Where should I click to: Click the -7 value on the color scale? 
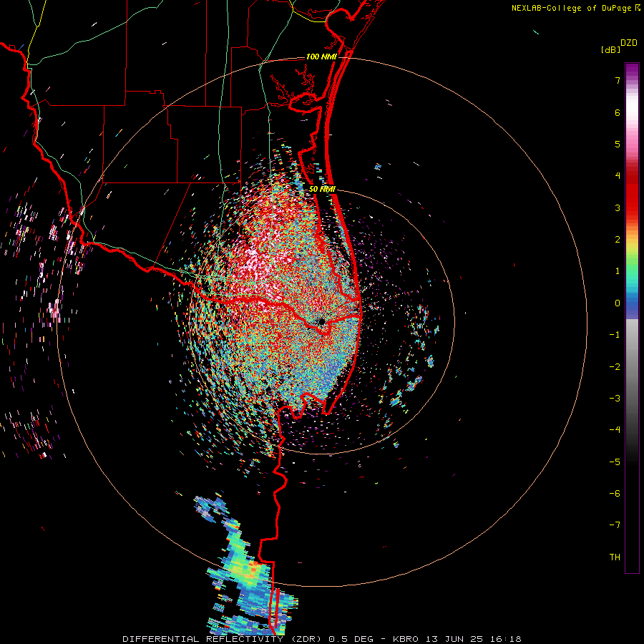pyautogui.click(x=615, y=525)
